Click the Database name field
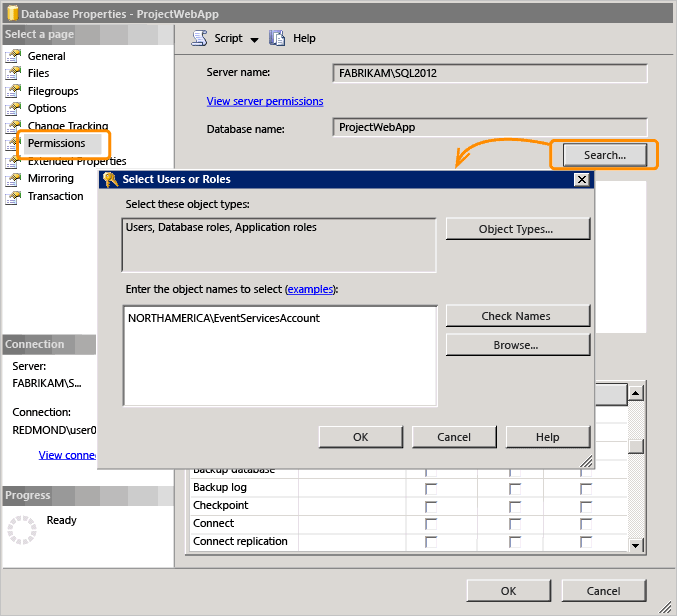Viewport: 677px width, 616px height. tap(490, 127)
